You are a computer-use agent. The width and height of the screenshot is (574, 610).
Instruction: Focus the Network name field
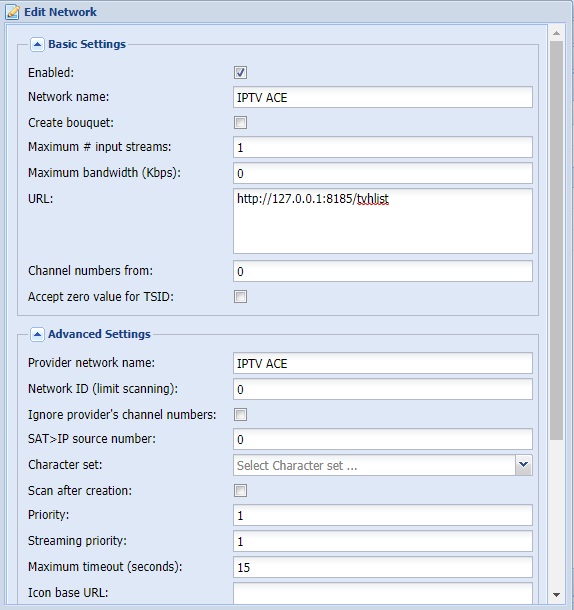[383, 97]
